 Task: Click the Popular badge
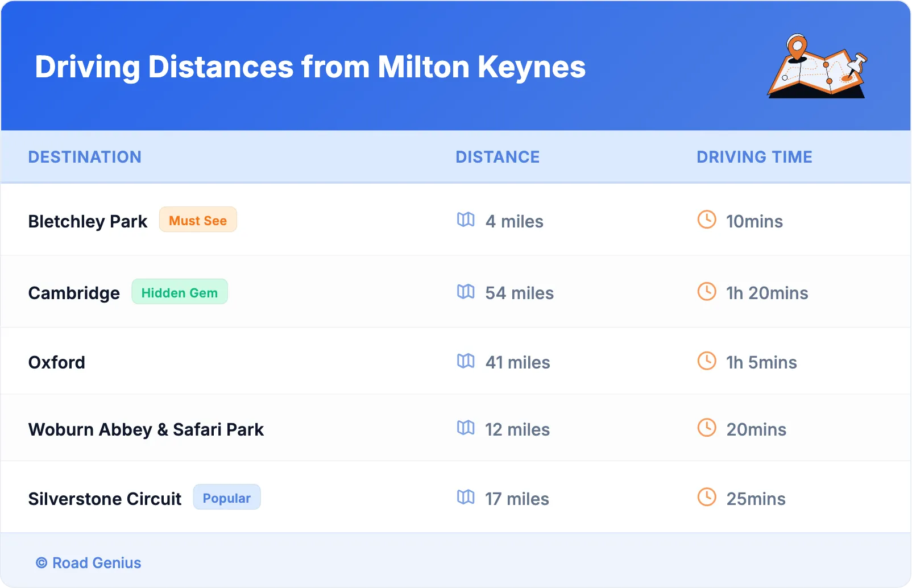[x=227, y=498]
